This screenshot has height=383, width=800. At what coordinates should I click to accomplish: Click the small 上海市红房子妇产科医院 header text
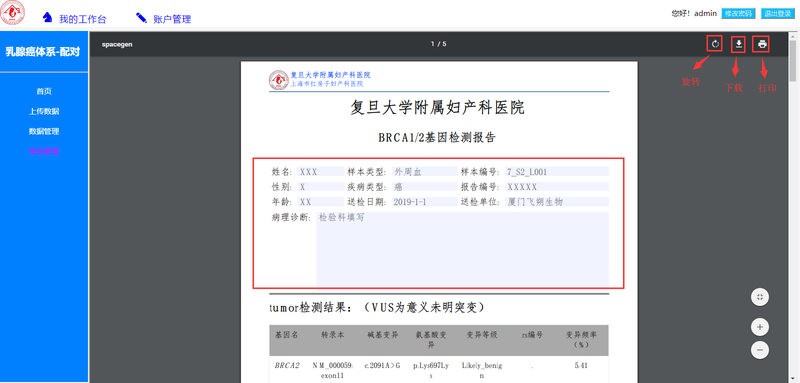(x=327, y=84)
